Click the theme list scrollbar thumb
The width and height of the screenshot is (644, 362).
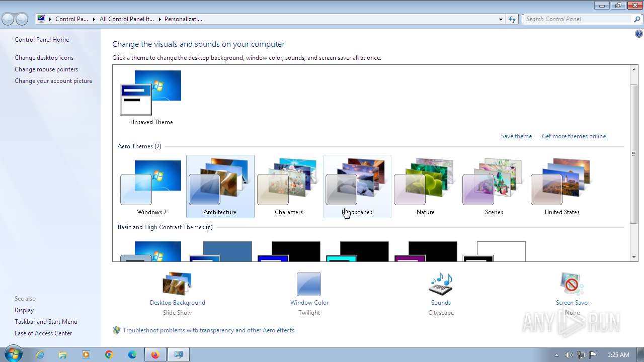[x=634, y=154]
